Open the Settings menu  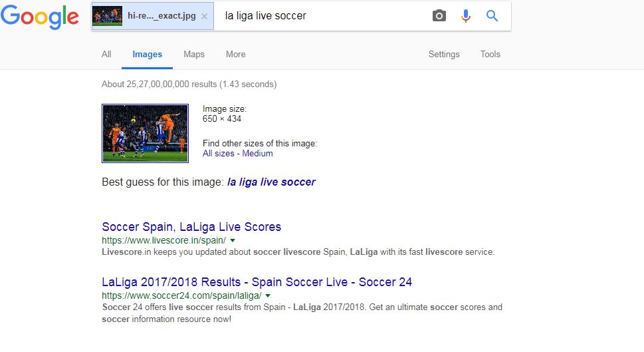(x=444, y=55)
